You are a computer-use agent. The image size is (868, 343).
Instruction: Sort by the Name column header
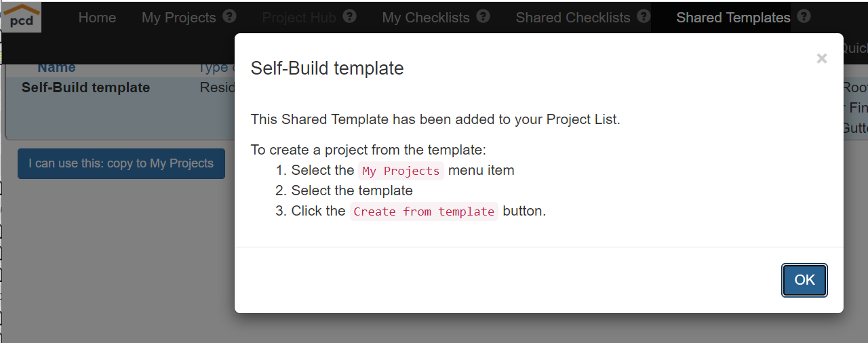tap(56, 68)
